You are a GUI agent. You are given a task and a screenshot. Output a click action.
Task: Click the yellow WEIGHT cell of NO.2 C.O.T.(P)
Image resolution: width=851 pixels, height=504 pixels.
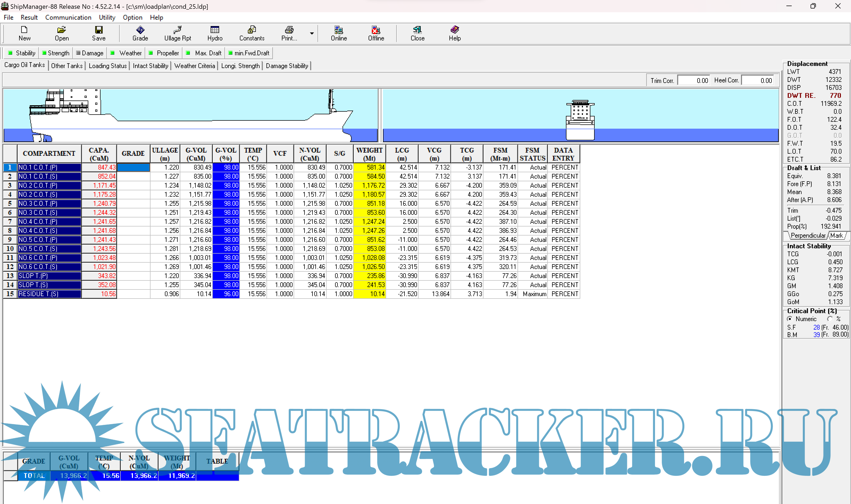pos(369,186)
